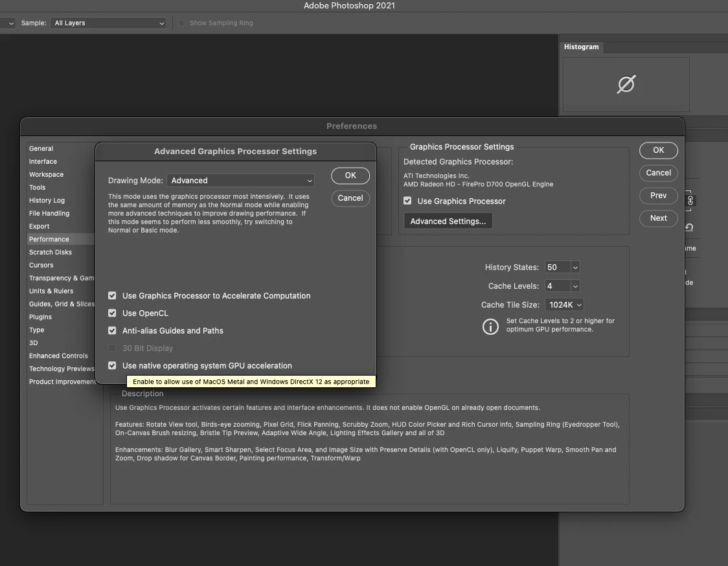The image size is (728, 566).
Task: Select the Plugins preferences category
Action: tap(40, 317)
